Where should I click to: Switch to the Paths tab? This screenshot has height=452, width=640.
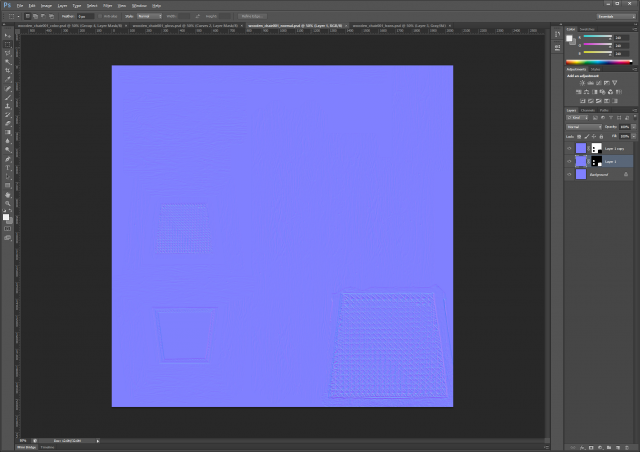pos(604,110)
